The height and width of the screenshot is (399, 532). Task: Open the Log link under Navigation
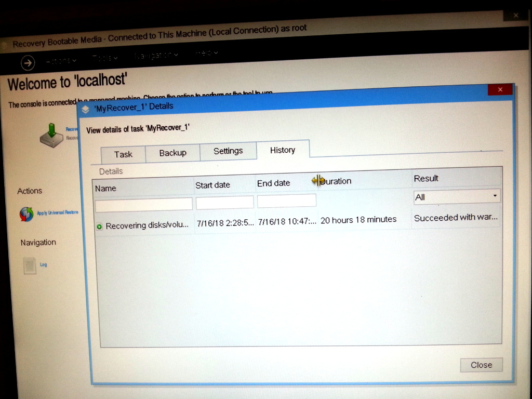[x=44, y=264]
